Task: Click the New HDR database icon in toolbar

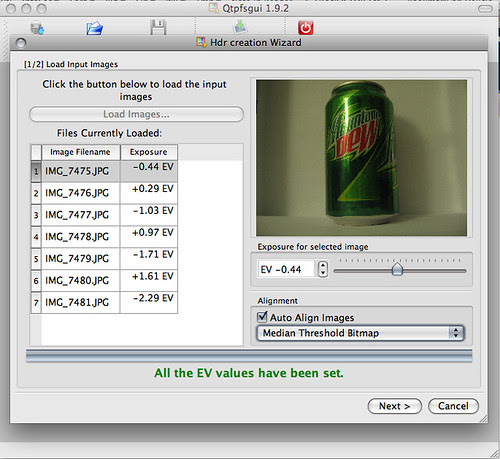Action: 37,28
